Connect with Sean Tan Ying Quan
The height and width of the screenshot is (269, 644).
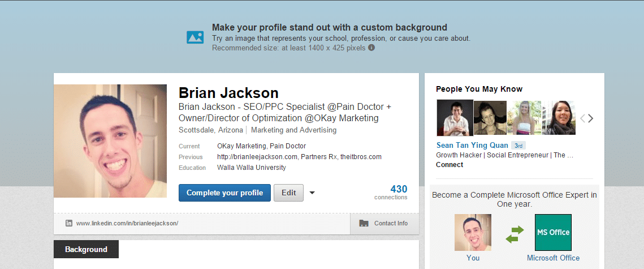[x=449, y=165]
